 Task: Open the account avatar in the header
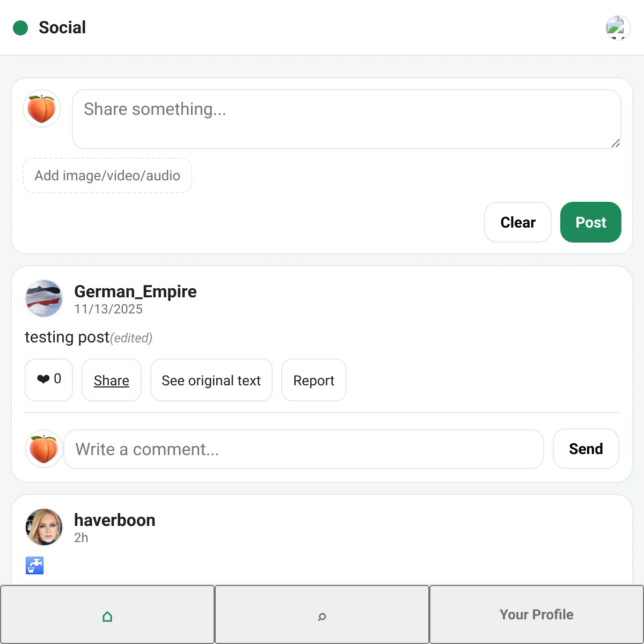coord(618,28)
